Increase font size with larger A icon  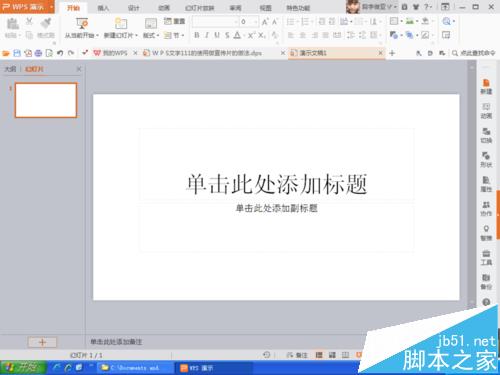coord(265,22)
